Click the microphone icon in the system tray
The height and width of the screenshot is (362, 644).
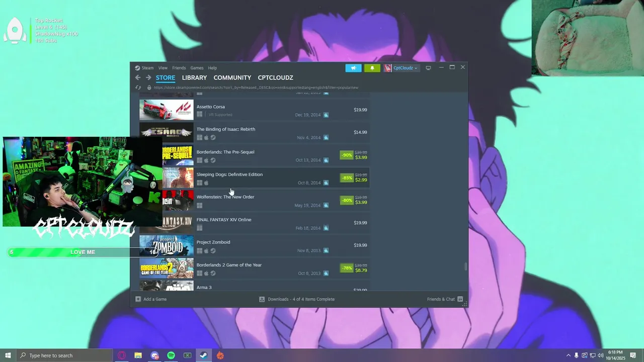[x=577, y=355]
